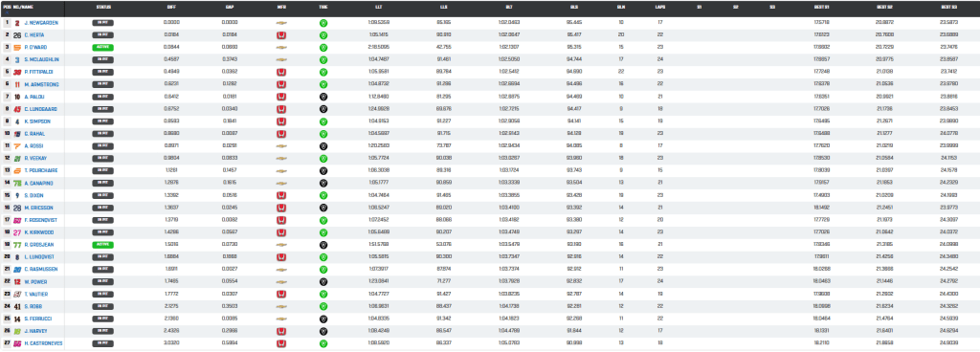Click the black tire icon in W. Power's row
This screenshot has width=980, height=352.
tap(323, 281)
